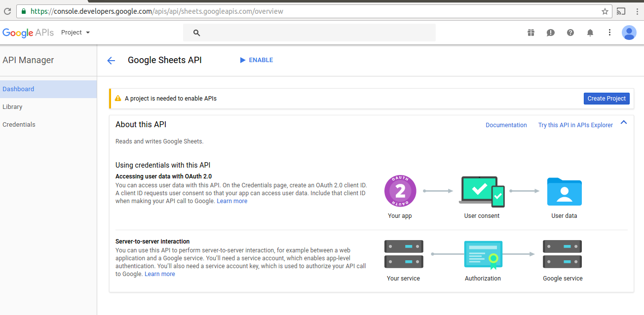Click the Google Sheets API title

[165, 60]
